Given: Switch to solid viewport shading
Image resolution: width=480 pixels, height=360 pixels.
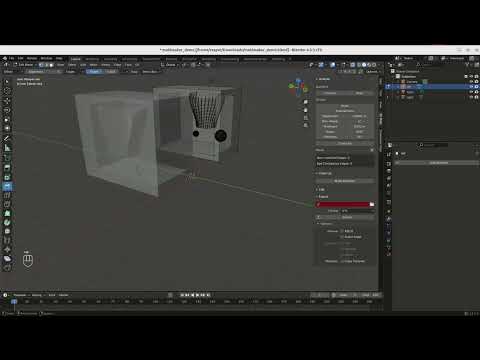Looking at the screenshot, I should point(364,65).
